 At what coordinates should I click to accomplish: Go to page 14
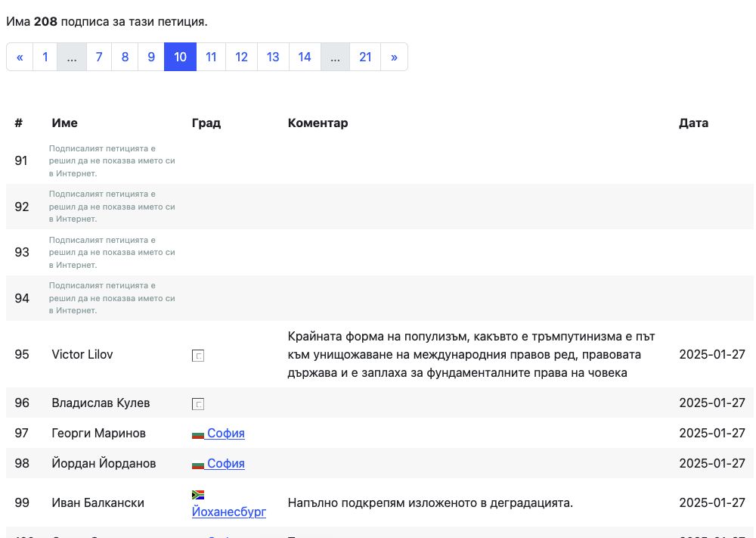click(x=305, y=57)
